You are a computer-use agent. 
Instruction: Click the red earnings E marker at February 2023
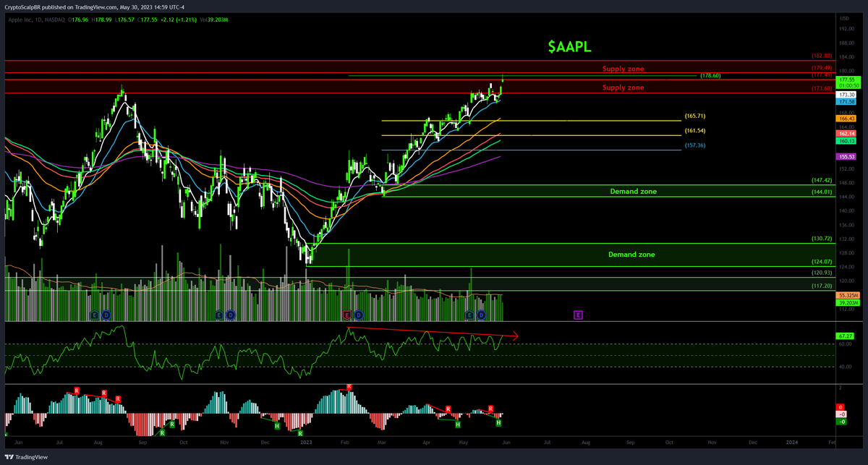point(346,315)
